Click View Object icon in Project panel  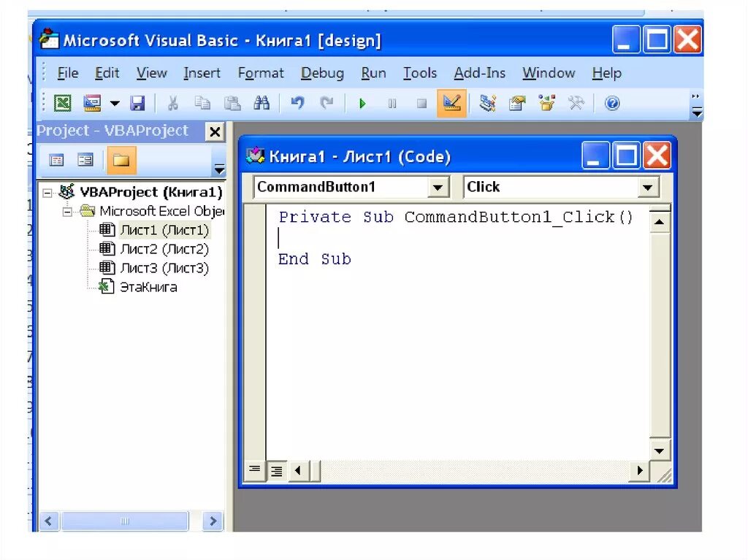85,161
